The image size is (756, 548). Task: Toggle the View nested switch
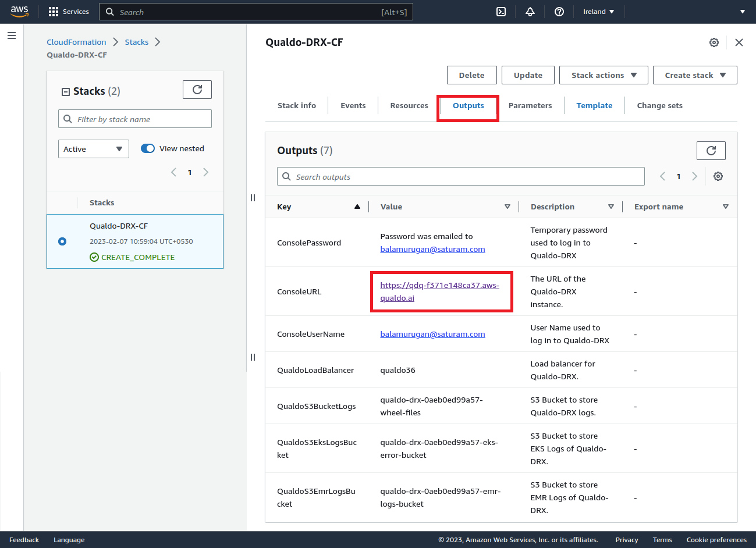point(148,148)
